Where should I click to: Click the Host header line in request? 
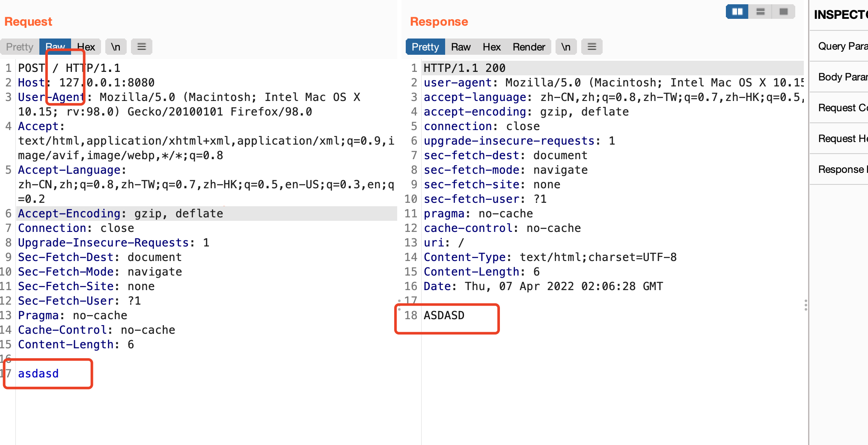[x=86, y=83]
